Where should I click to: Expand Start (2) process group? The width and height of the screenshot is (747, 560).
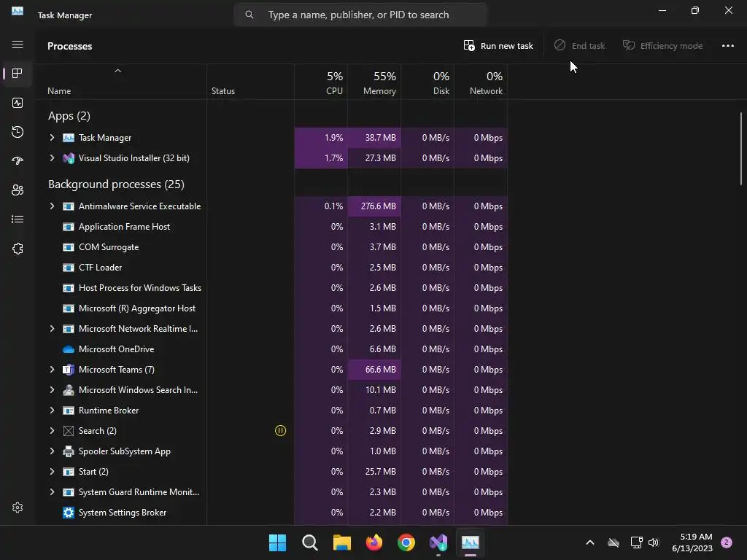[x=52, y=472]
